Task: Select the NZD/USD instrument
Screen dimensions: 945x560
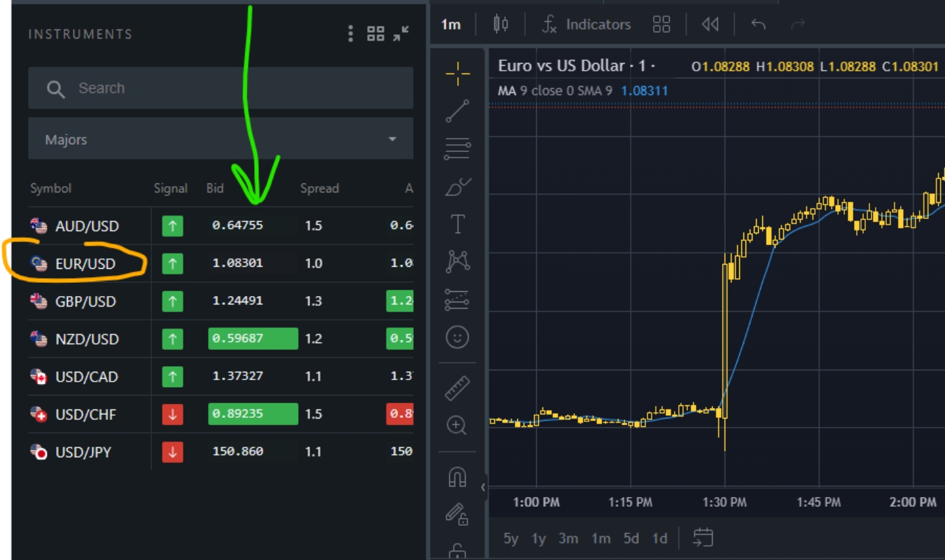Action: coord(87,339)
